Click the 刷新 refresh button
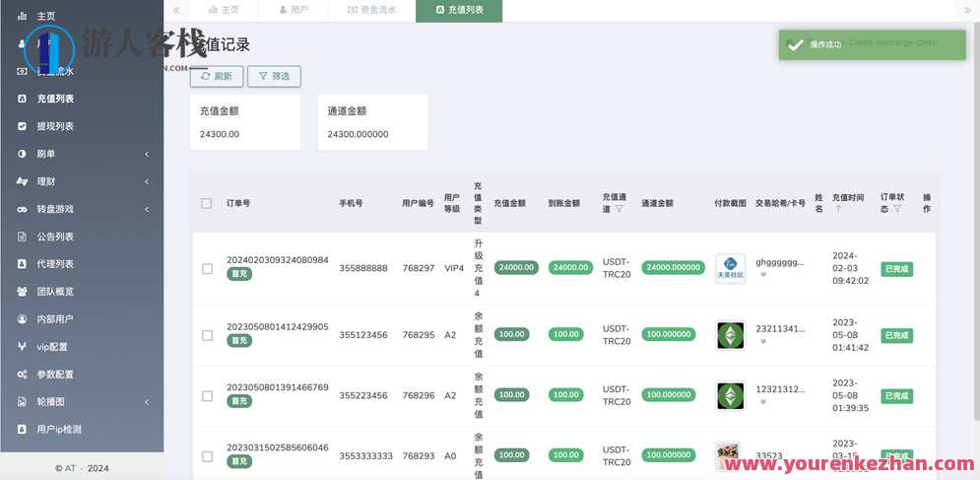The height and width of the screenshot is (480, 980). 217,76
